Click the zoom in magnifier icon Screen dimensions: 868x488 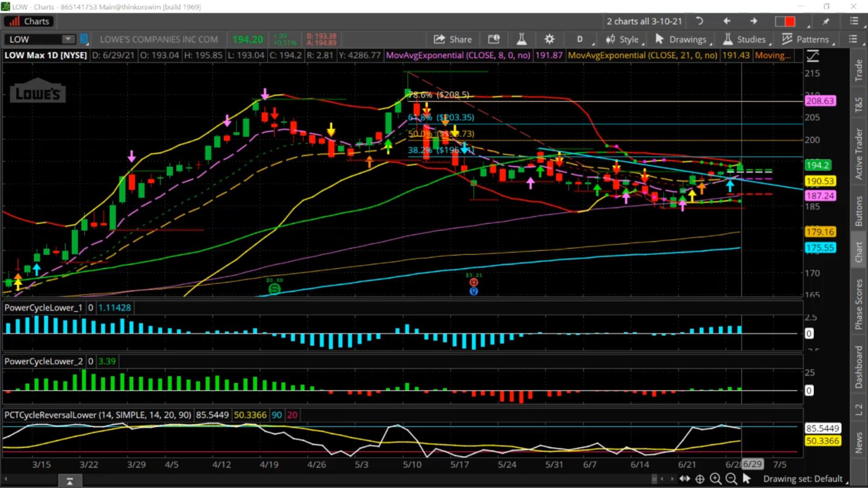tap(715, 479)
